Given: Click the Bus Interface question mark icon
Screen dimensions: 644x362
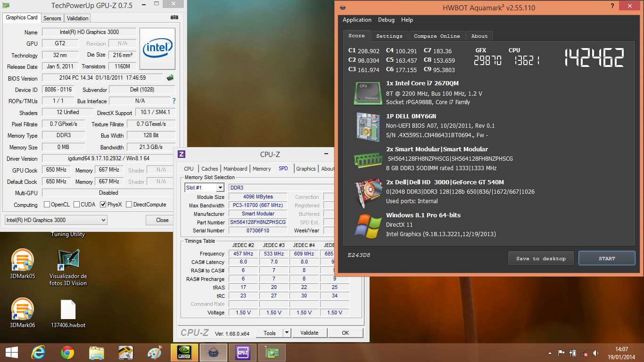Looking at the screenshot, I should coord(174,101).
